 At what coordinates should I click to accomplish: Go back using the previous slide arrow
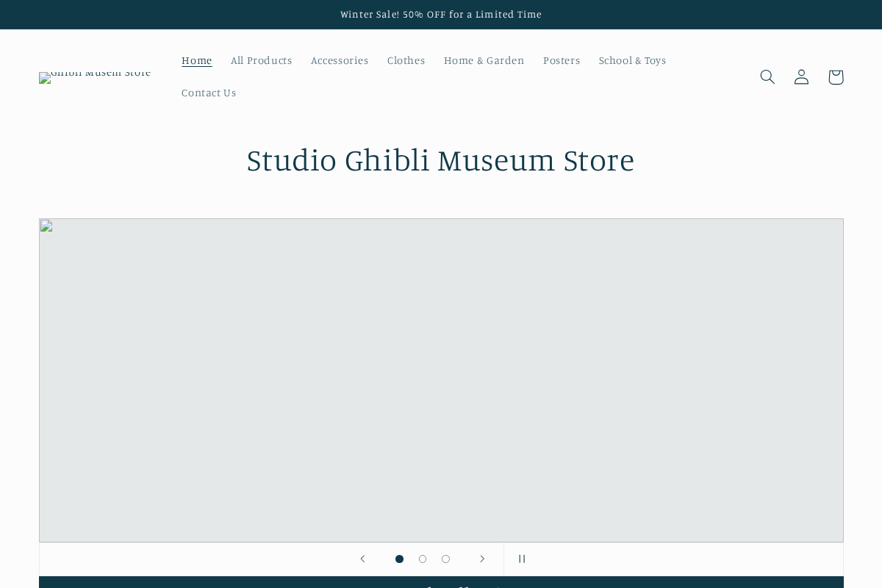[x=362, y=559]
